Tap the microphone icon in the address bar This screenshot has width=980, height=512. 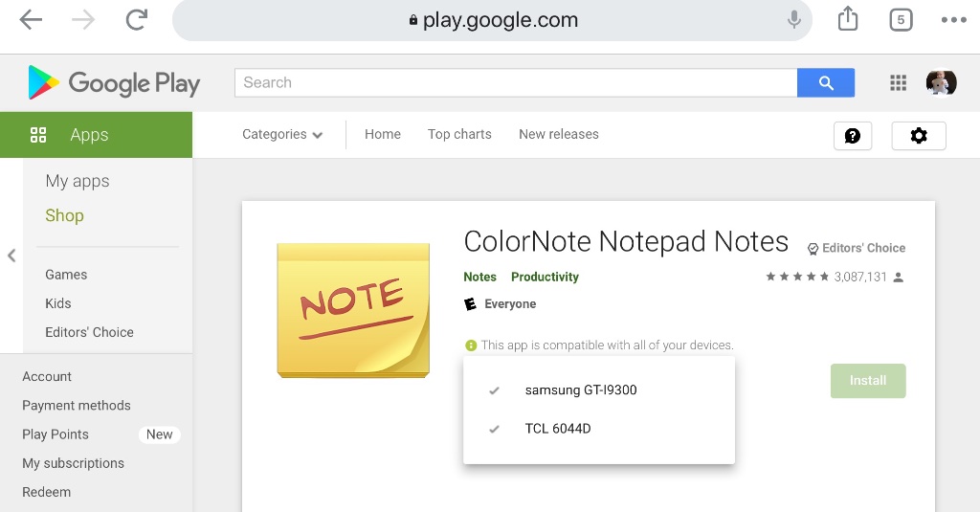[793, 19]
